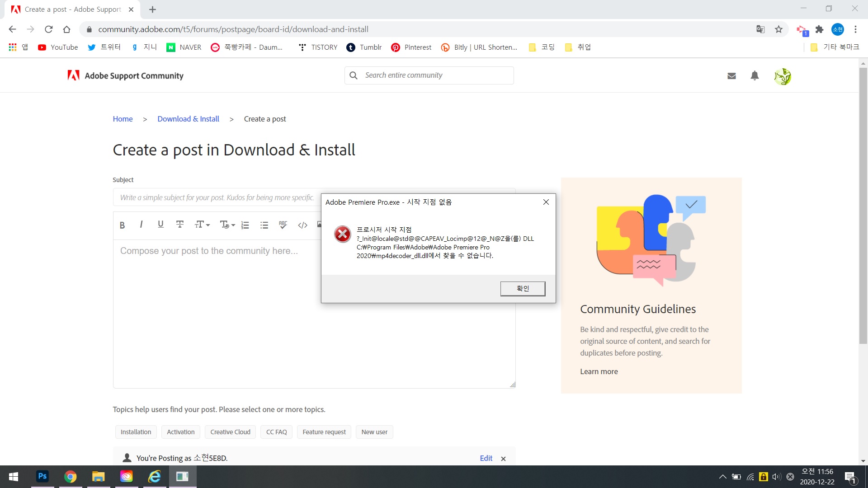868x488 pixels.
Task: Open the YouTube bookmark
Action: [x=57, y=47]
